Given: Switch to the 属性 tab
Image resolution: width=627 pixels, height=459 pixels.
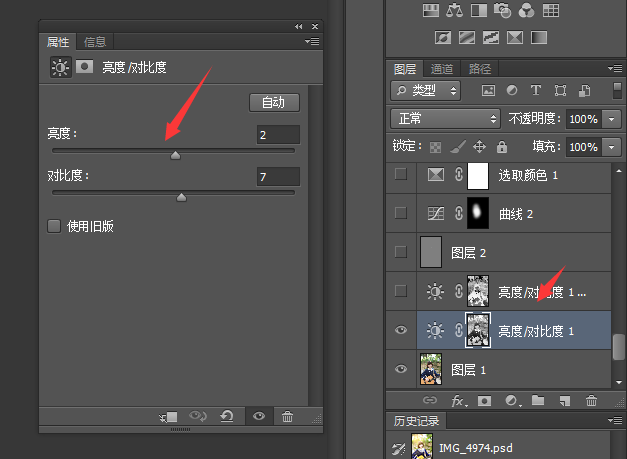Looking at the screenshot, I should point(58,42).
